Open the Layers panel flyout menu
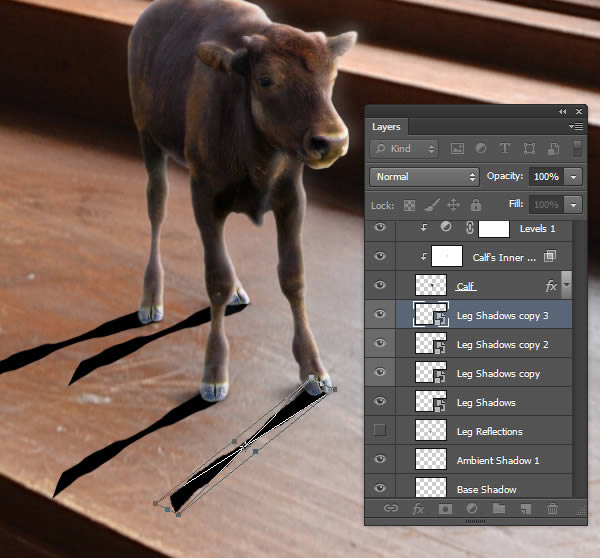 click(576, 126)
